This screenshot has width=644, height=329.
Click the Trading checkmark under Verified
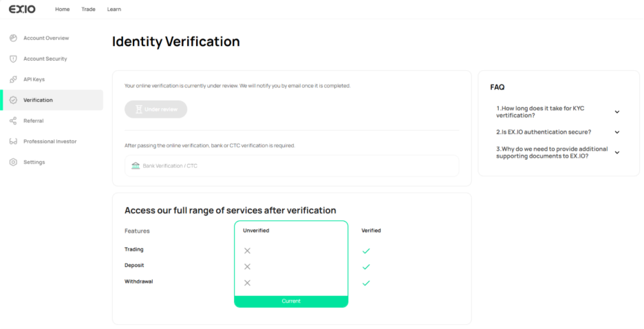click(x=366, y=251)
